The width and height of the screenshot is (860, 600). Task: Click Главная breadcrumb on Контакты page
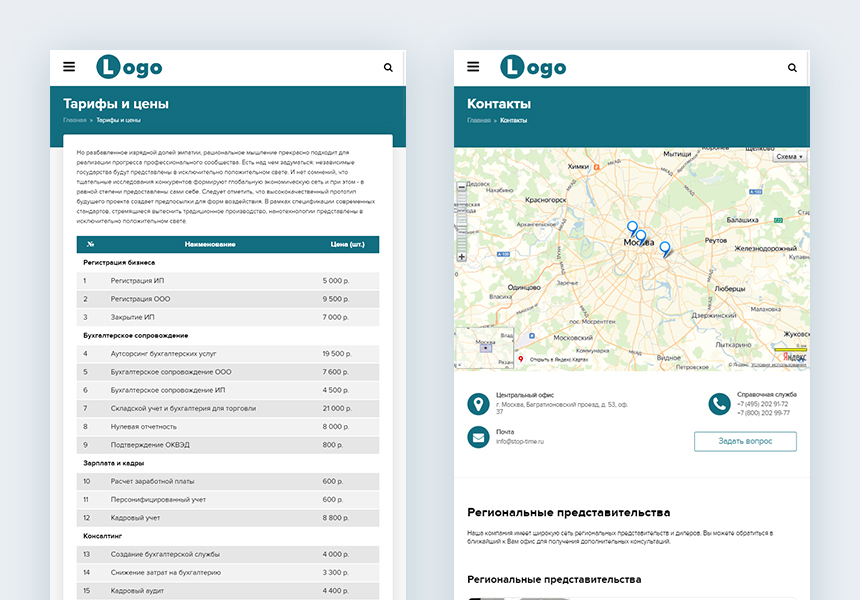(x=478, y=120)
